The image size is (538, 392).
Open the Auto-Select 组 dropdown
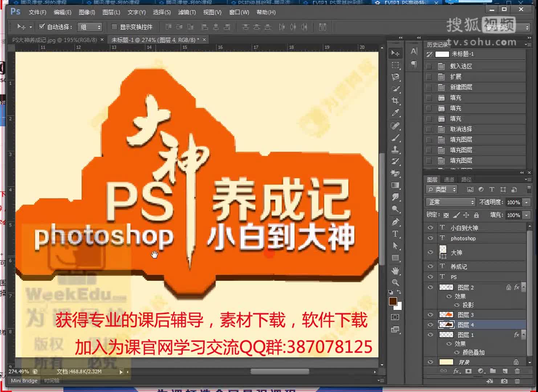click(90, 27)
